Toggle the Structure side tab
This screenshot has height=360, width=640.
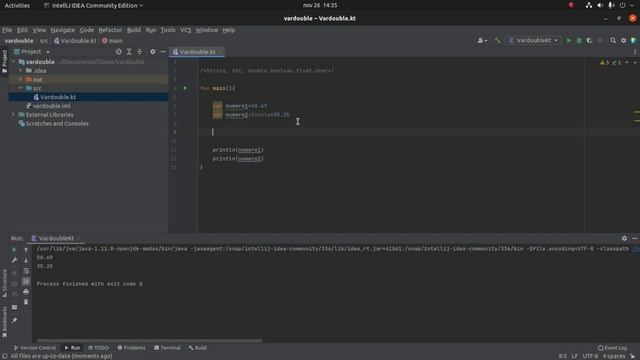point(4,283)
